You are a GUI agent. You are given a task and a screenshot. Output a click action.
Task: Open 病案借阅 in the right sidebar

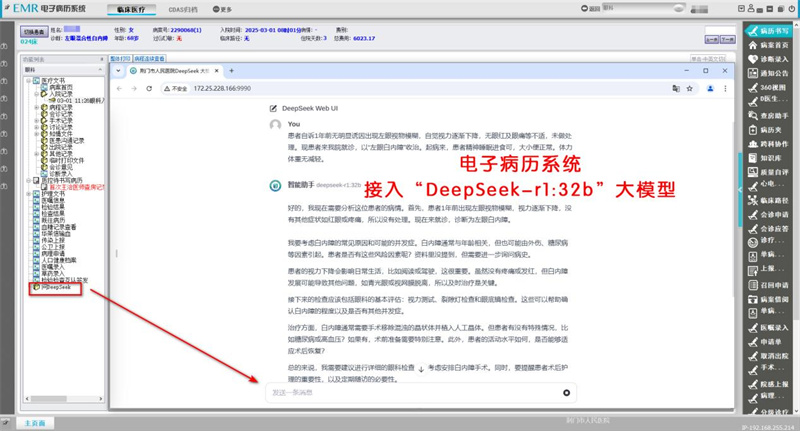[768, 299]
